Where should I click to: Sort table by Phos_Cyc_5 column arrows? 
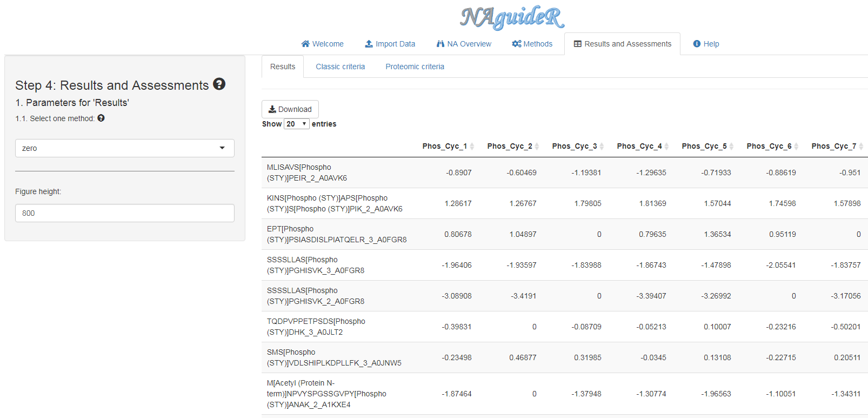click(731, 147)
